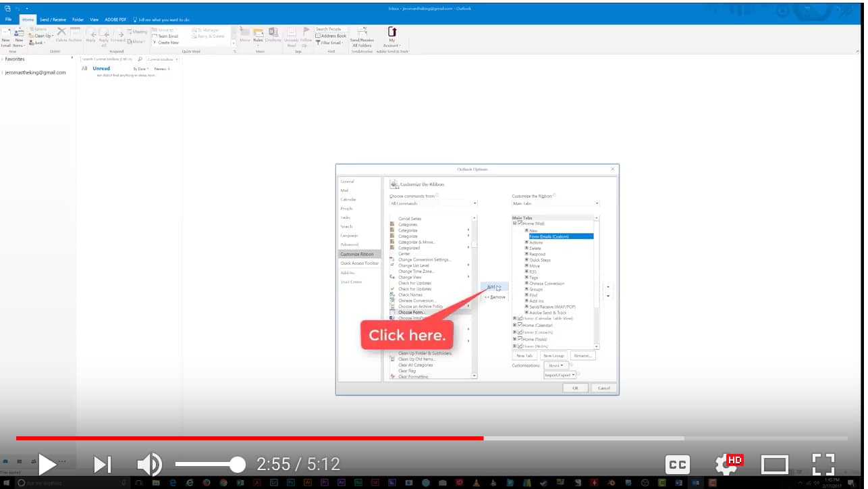
Task: Click the Junk mail icon
Action: 36,43
